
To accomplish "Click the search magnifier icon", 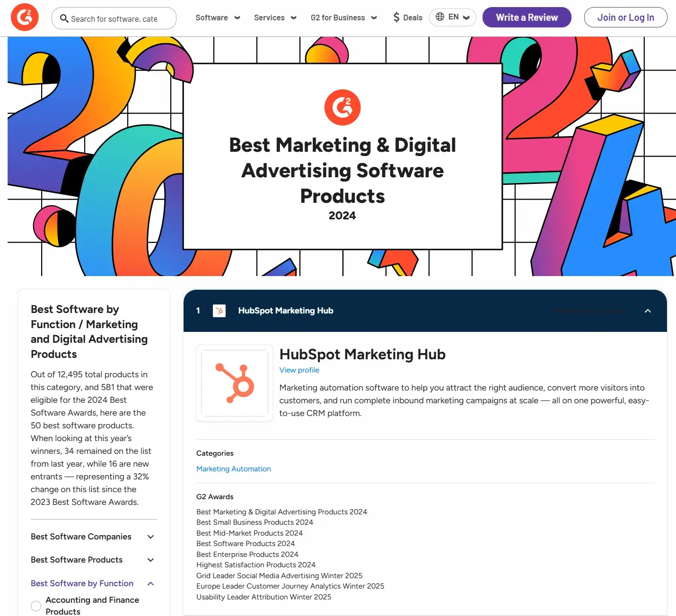I will click(64, 18).
